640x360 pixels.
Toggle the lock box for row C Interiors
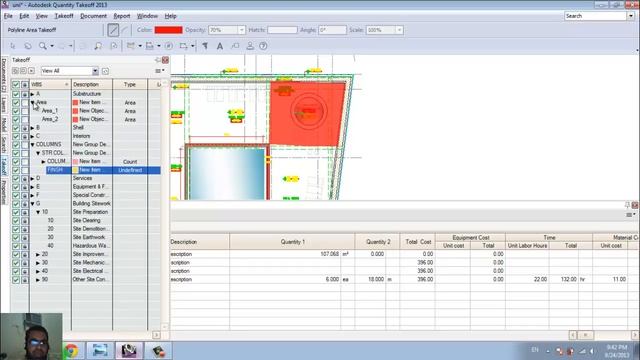25,136
